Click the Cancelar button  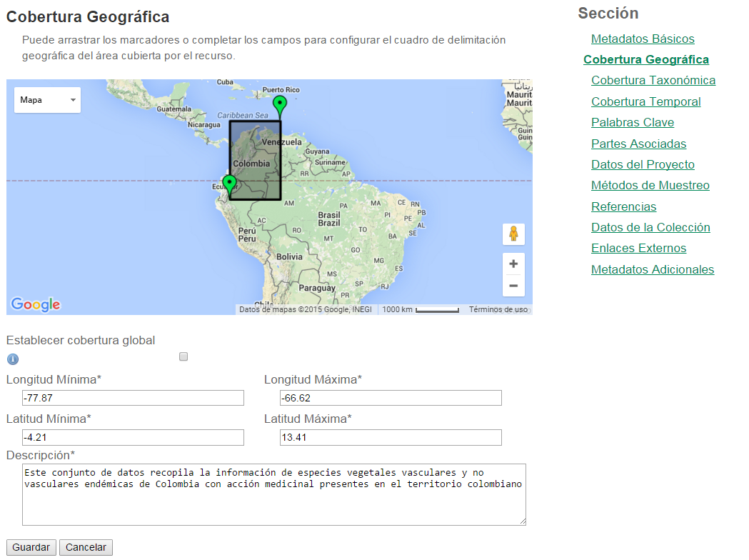click(x=85, y=547)
